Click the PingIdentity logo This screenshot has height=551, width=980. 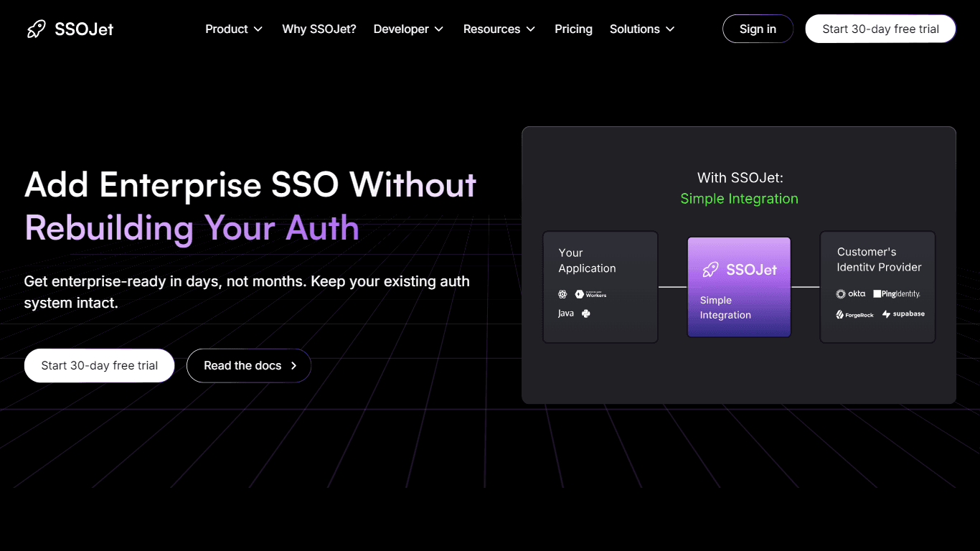coord(897,294)
